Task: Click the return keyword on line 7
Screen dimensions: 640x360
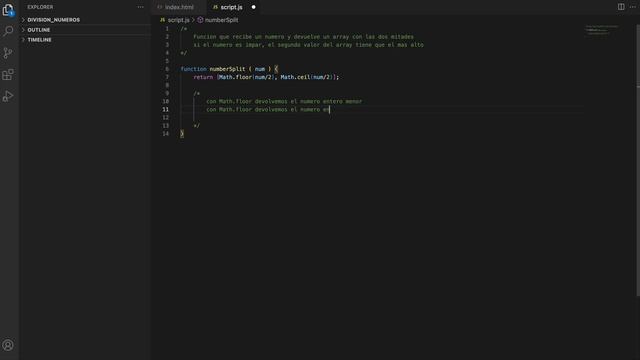Action: [x=203, y=77]
